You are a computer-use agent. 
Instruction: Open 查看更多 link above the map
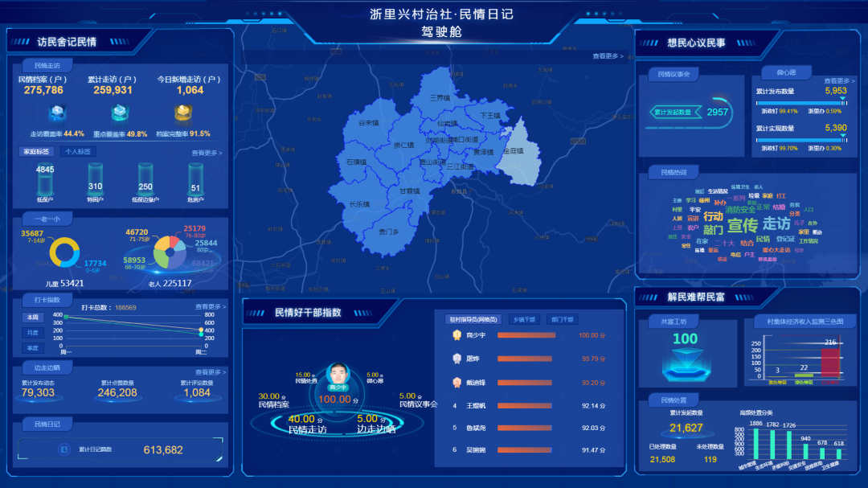pos(608,56)
